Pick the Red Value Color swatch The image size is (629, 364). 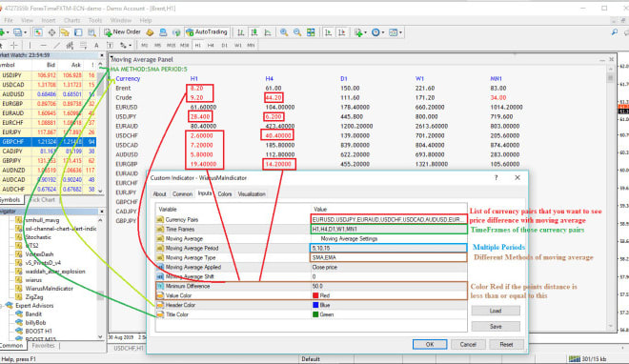[x=315, y=295]
